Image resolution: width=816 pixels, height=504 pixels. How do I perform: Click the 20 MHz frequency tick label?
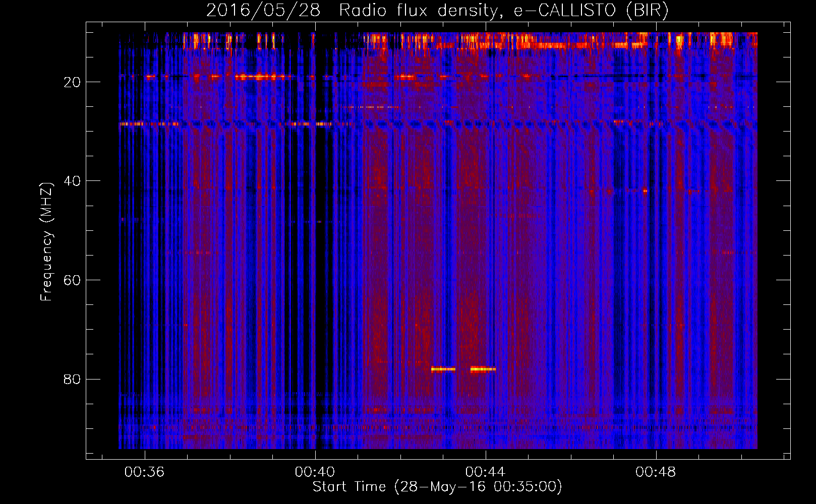point(73,82)
